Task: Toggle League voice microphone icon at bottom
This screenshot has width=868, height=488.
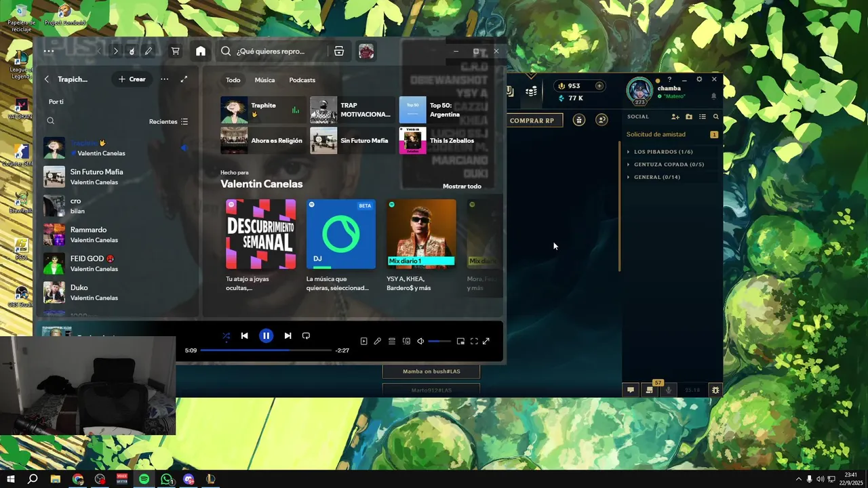Action: click(669, 390)
